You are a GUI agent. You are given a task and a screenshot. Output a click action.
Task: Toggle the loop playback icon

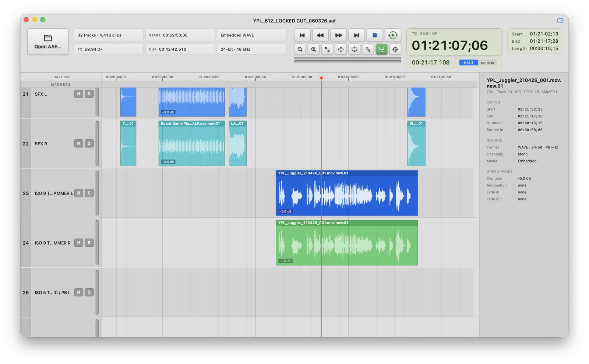coord(393,35)
